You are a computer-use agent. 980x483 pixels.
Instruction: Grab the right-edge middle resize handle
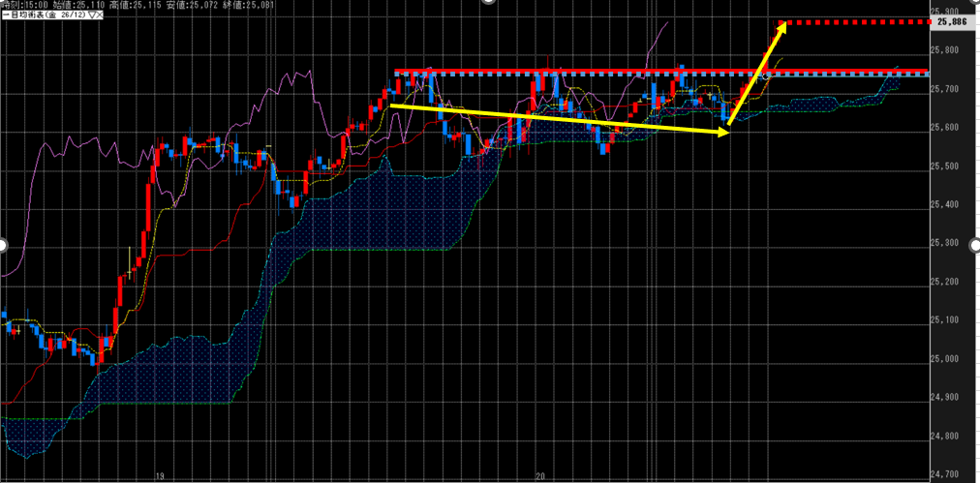[974, 245]
